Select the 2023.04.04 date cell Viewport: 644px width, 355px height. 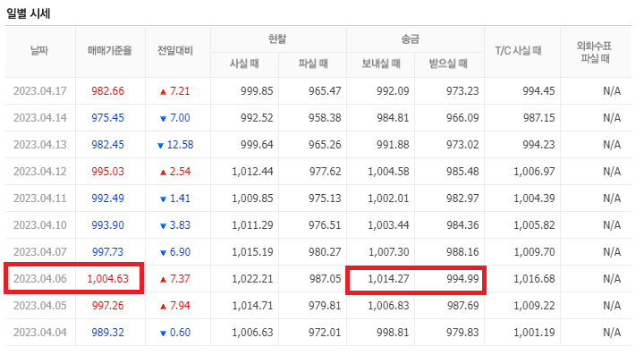point(40,333)
